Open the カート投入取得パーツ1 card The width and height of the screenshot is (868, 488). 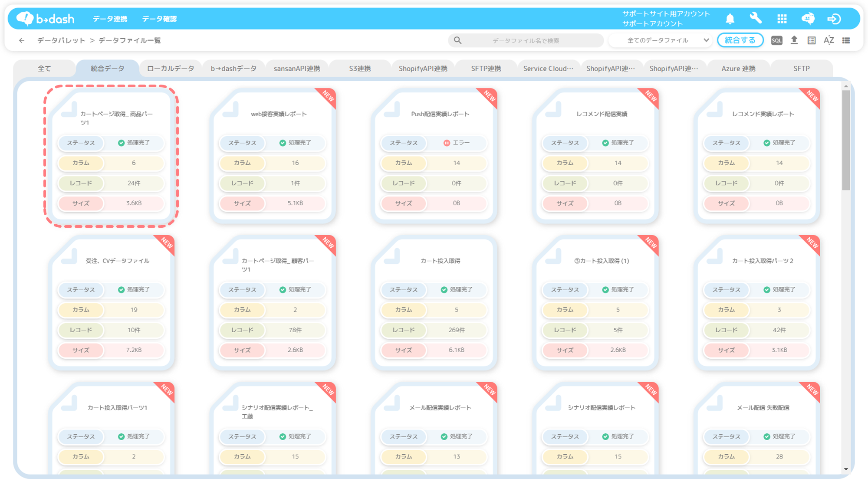tap(111, 429)
